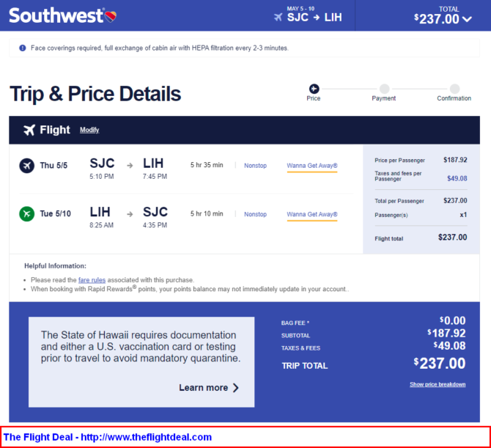Image resolution: width=491 pixels, height=448 pixels.
Task: Click Nonstop link for the Tue 5/10 flight
Action: pos(256,214)
